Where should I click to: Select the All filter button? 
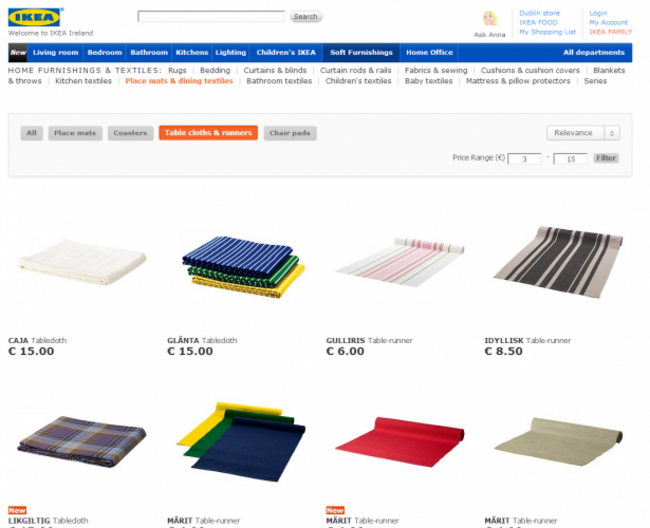click(32, 133)
